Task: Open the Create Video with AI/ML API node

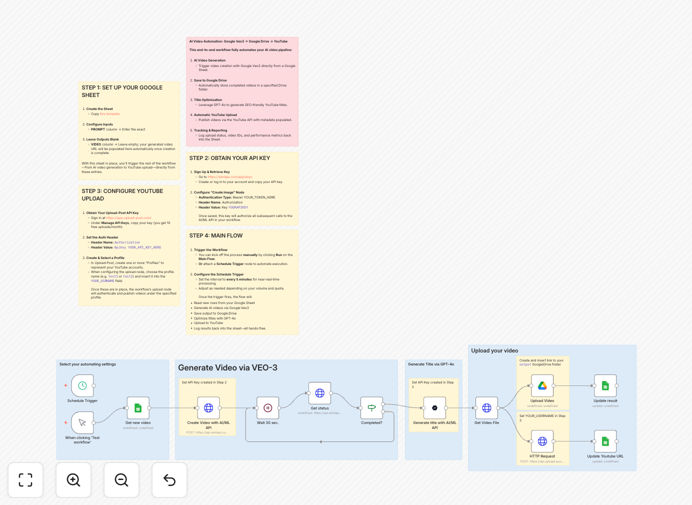Action: 208,408
